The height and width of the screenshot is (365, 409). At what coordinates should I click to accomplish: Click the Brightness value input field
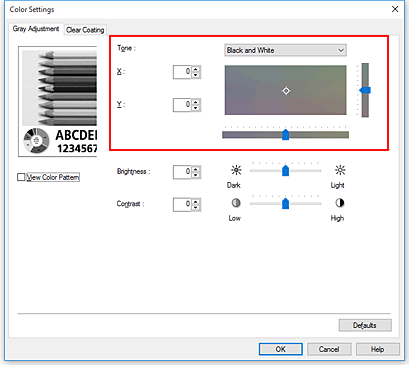pyautogui.click(x=182, y=172)
